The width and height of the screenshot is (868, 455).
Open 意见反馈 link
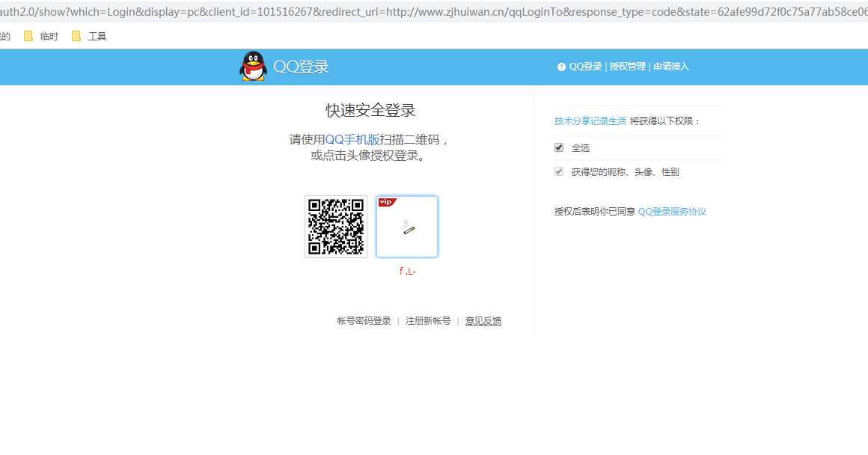pos(483,321)
